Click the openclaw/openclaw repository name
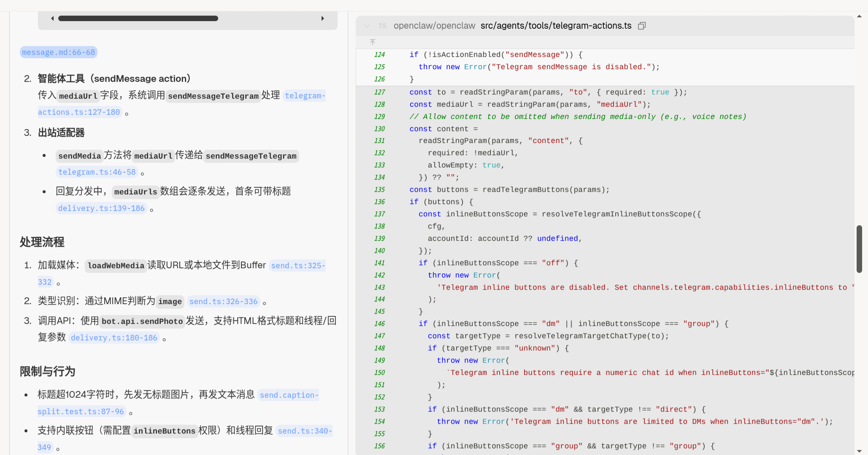The height and width of the screenshot is (455, 868). [x=434, y=26]
